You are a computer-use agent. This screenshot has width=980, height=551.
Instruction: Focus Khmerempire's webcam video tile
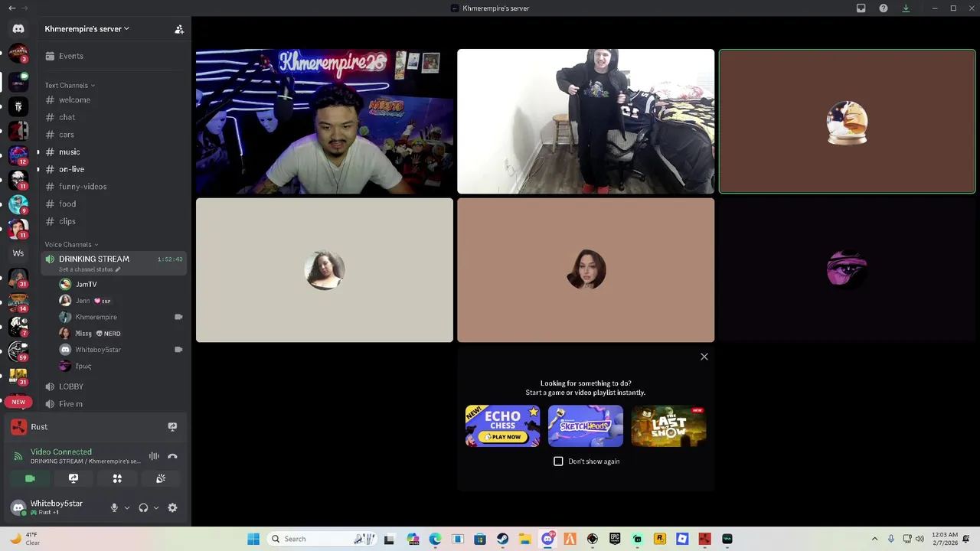[325, 122]
